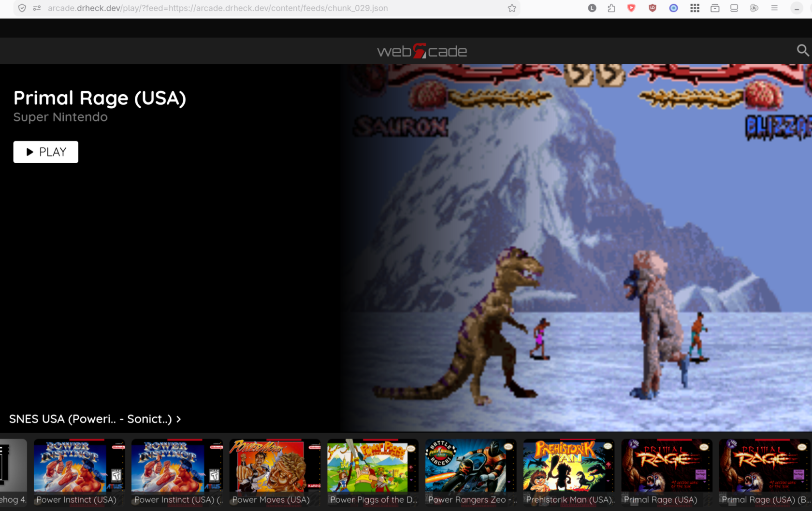Click the account avatar letter L icon
Screen dimensions: 812x511
(x=592, y=8)
